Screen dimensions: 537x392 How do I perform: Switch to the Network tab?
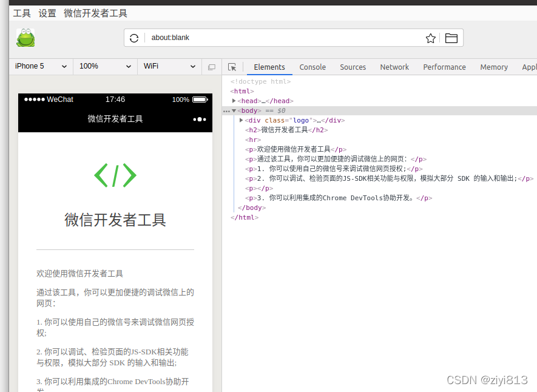pos(394,67)
